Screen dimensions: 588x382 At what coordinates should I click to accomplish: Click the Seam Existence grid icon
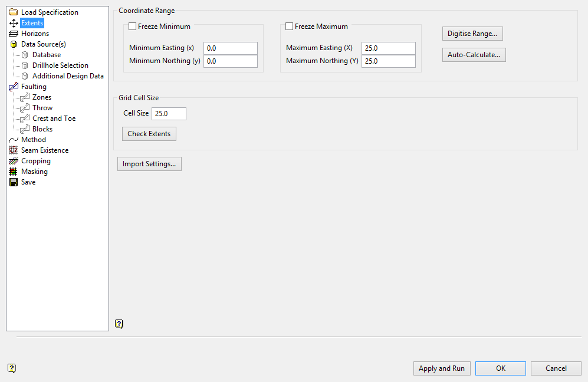[13, 150]
